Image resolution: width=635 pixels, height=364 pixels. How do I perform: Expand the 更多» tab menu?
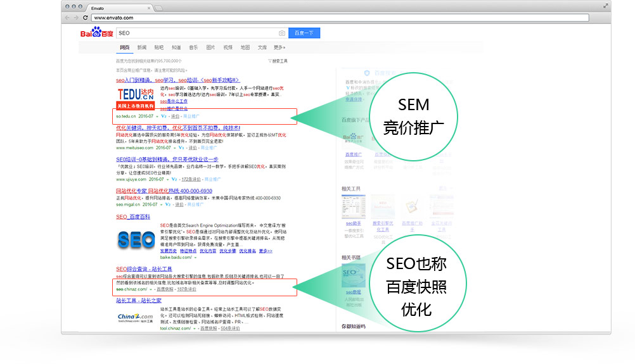click(279, 47)
